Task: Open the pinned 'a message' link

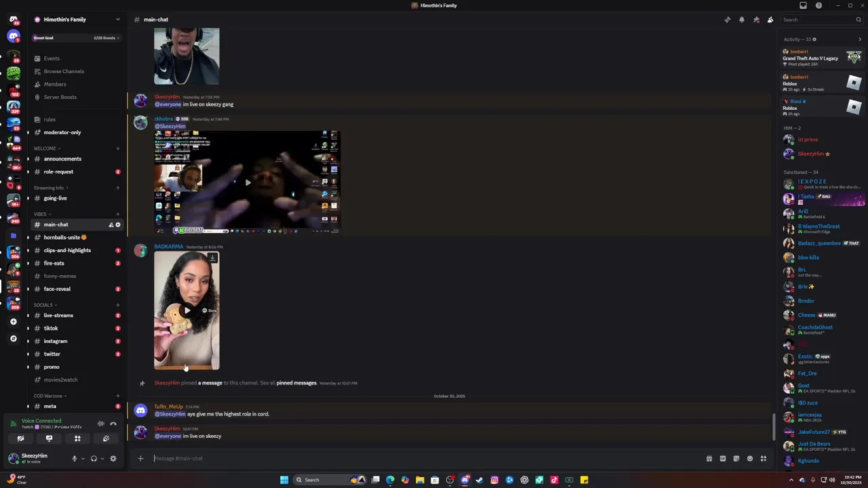Action: click(x=210, y=383)
